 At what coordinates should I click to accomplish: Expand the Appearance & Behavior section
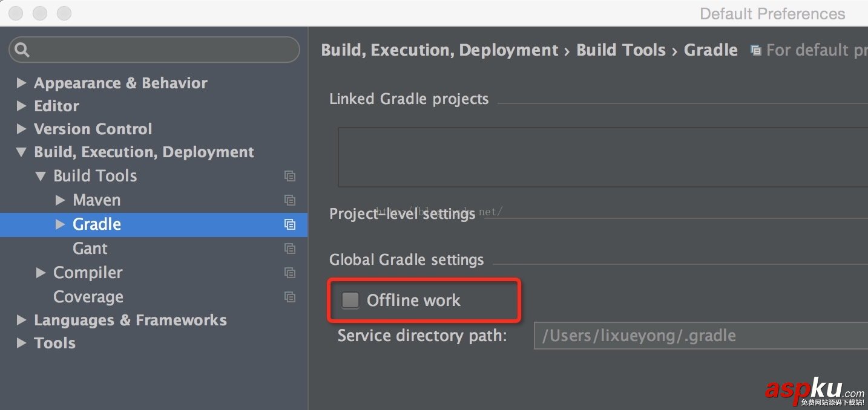coord(22,83)
